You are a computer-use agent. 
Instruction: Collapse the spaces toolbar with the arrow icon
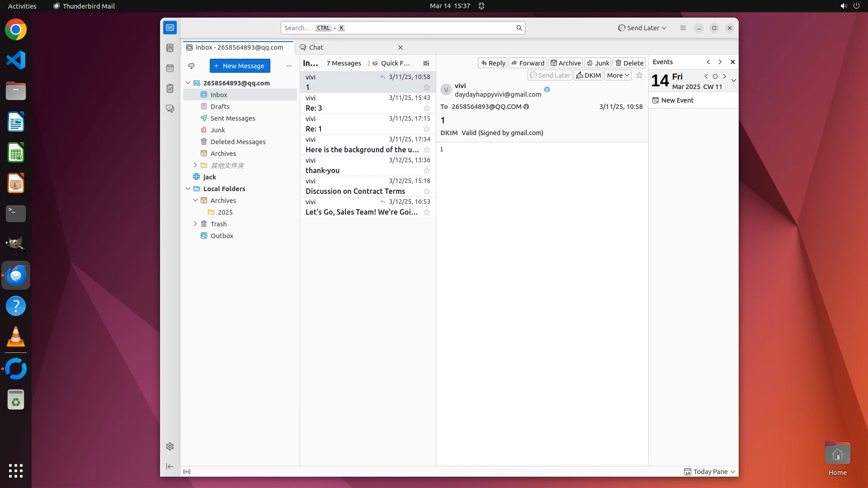[170, 466]
